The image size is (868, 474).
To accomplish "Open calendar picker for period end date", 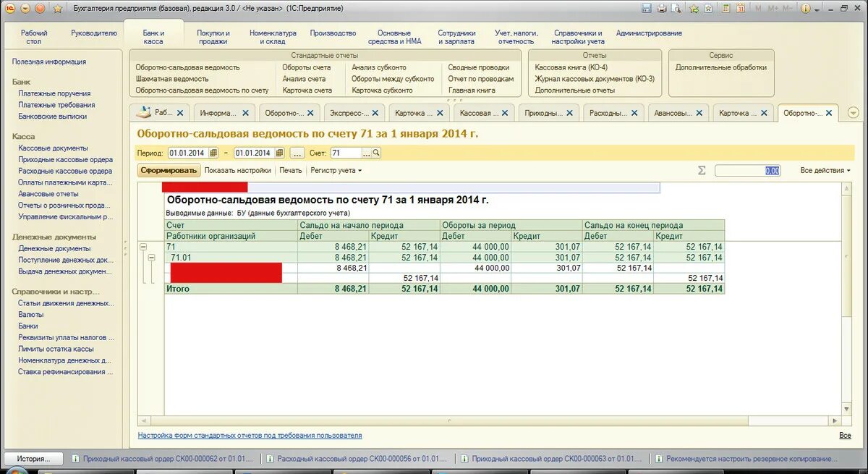I will click(x=279, y=153).
